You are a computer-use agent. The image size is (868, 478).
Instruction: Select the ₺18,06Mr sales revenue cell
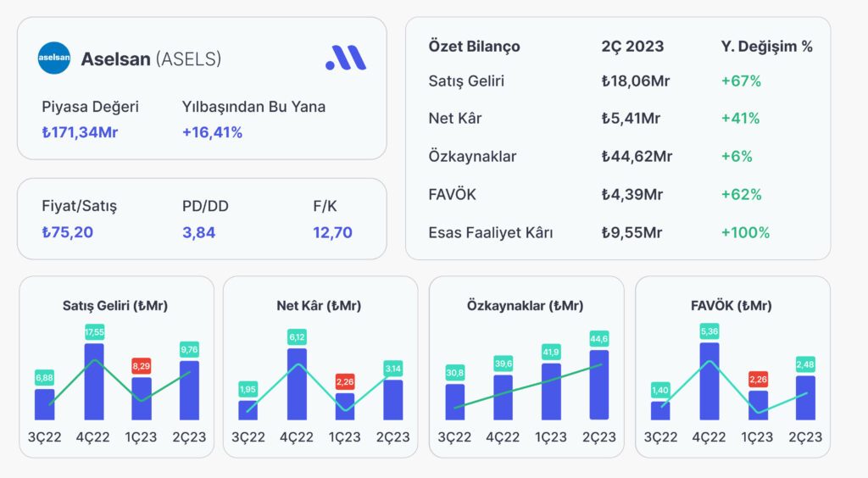[x=636, y=81]
